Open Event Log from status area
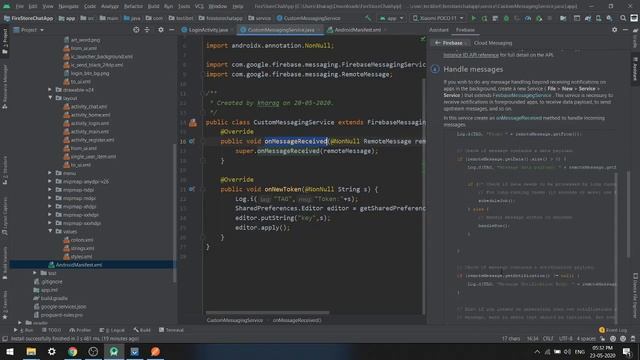Screen dimensions: 640x360 (x=613, y=330)
